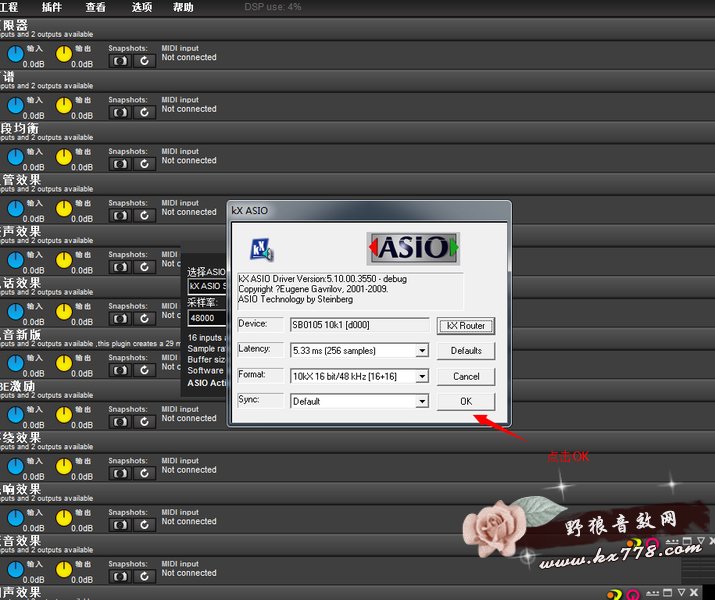The height and width of the screenshot is (600, 715).
Task: Click snapshot reload icon for 音新版 plugin
Action: 145,370
